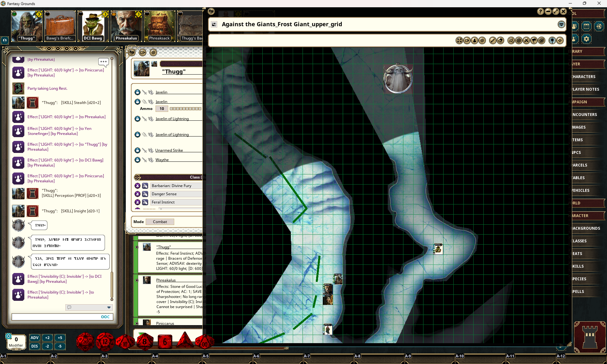Toggle the ADV advantage button
The image size is (607, 364).
(x=34, y=338)
